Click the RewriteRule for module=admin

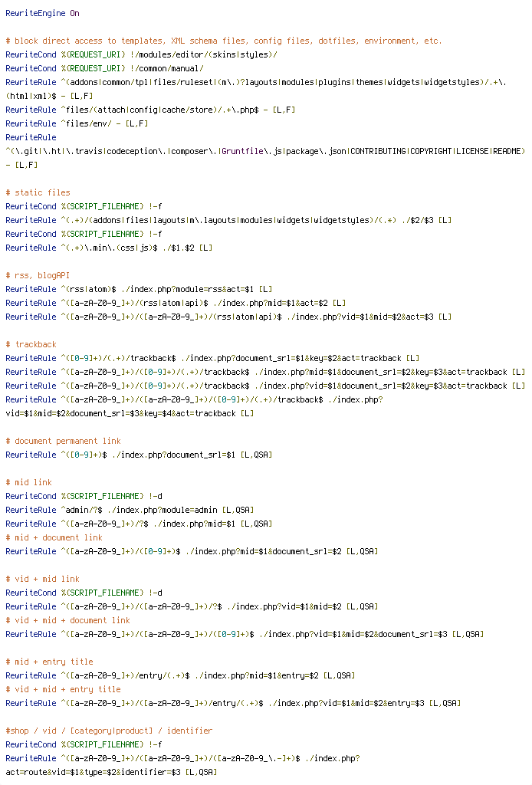130,510
